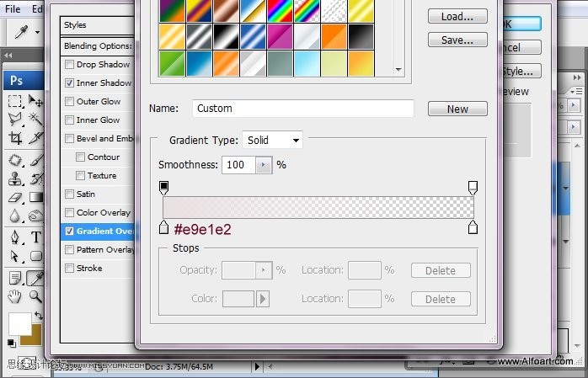The width and height of the screenshot is (588, 378).
Task: Select the Dodge tool
Action: tap(36, 216)
